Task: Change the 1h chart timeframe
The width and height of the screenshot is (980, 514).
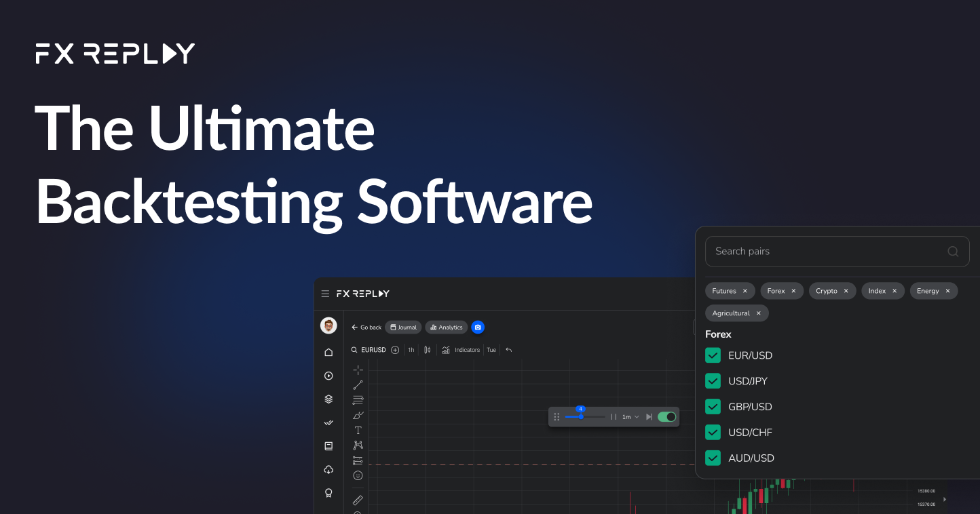Action: [x=411, y=349]
